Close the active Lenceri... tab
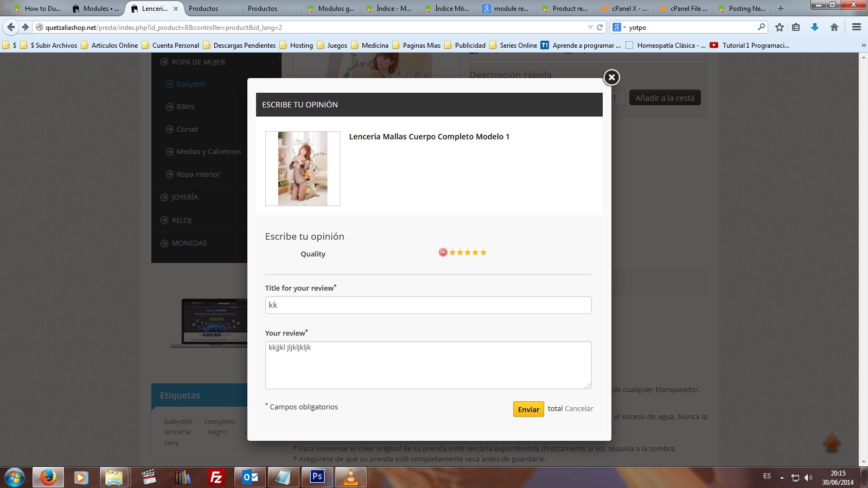Viewport: 868px width, 488px height. click(176, 9)
